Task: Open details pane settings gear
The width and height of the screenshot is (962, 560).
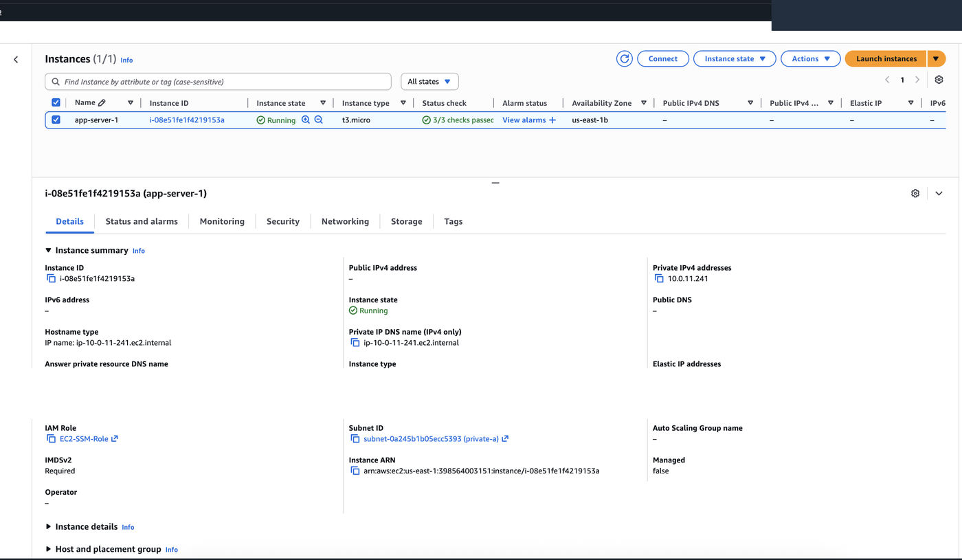Action: (x=915, y=193)
